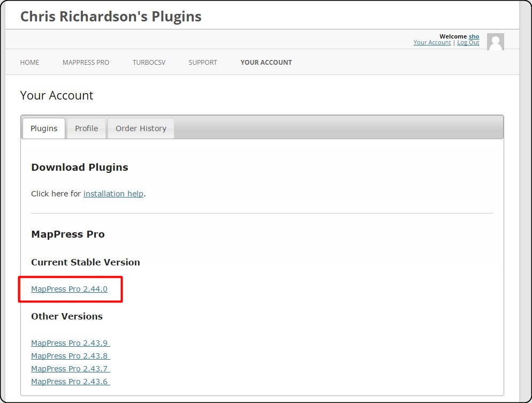Screen dimensions: 532x403
Task: Download MapPress Pro 2.43.6
Action: 71,382
